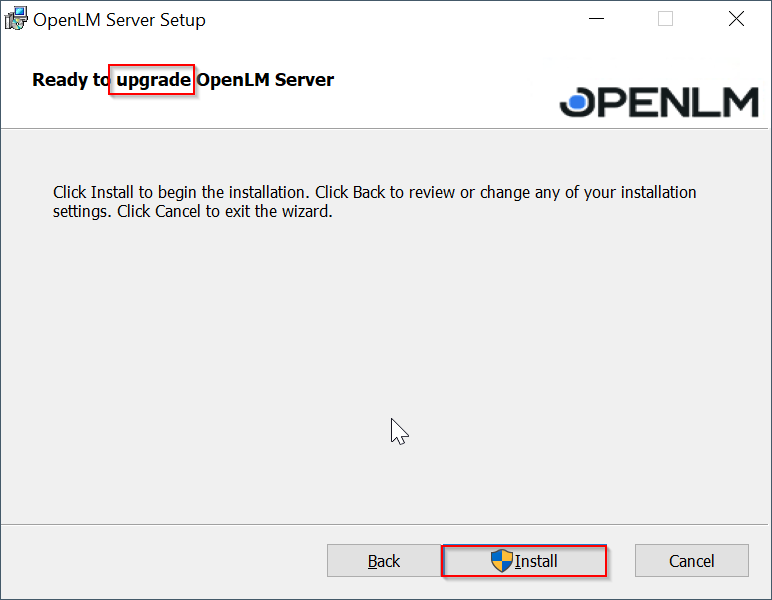Click the shield icon on the Install button
The height and width of the screenshot is (600, 772).
click(x=501, y=561)
